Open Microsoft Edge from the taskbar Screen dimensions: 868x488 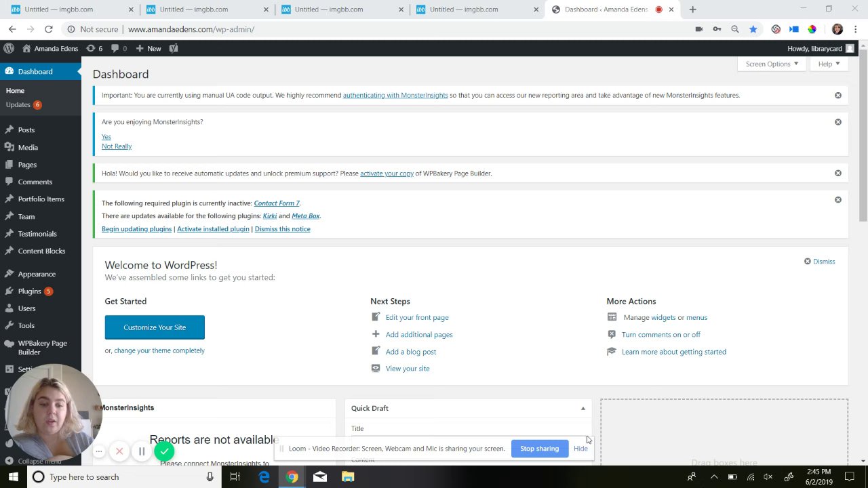(264, 477)
